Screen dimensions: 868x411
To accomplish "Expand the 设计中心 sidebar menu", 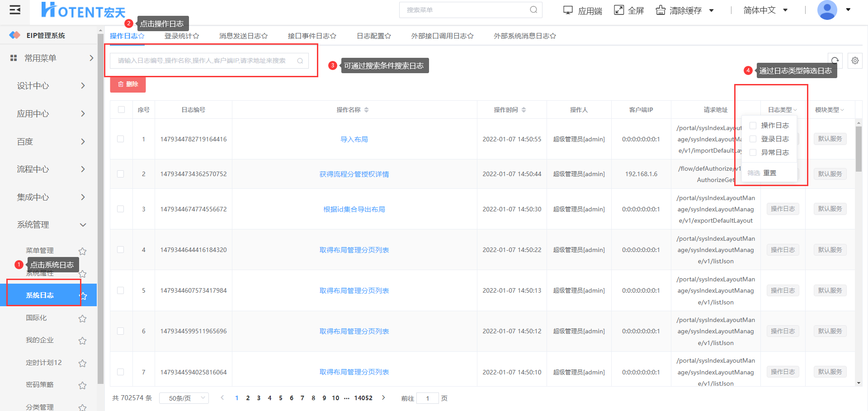I will click(x=51, y=86).
